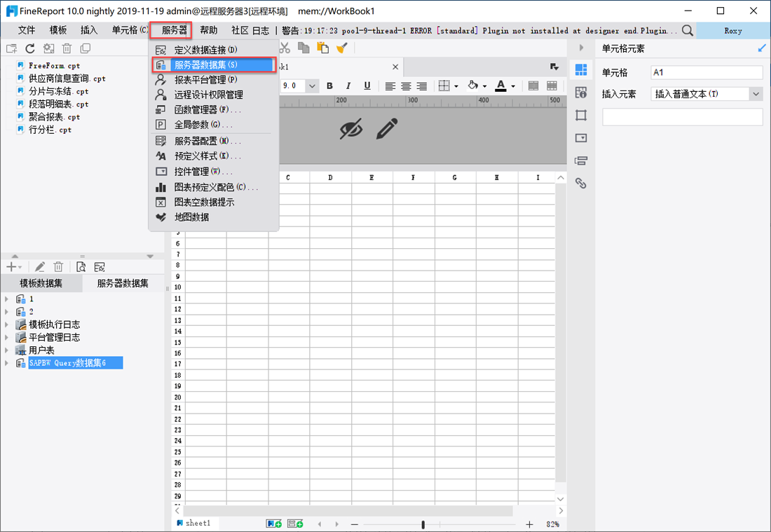
Task: Click the cut scissors icon
Action: 285,48
